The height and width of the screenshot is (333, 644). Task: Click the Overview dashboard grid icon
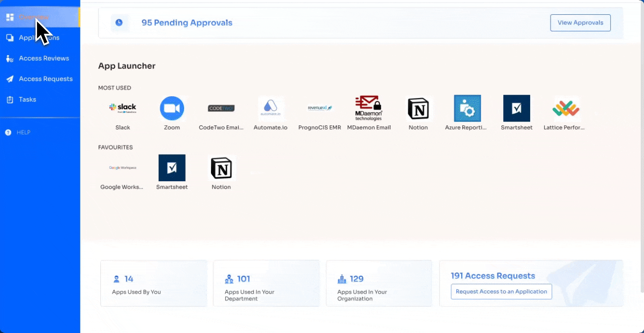pyautogui.click(x=10, y=17)
